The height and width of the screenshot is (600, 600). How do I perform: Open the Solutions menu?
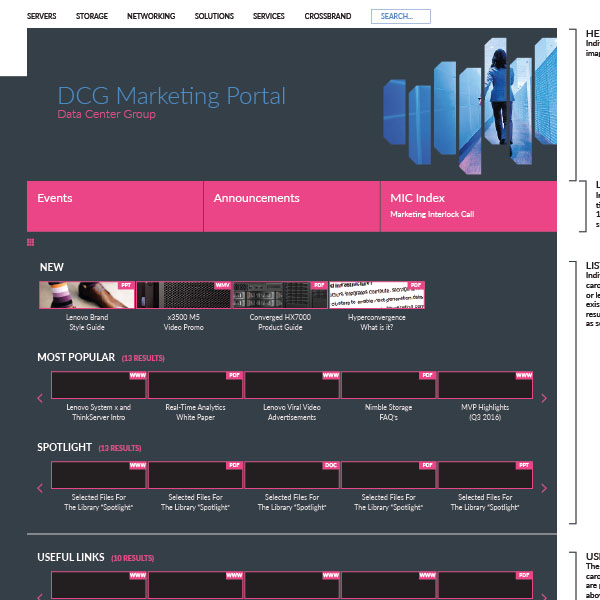pos(214,16)
